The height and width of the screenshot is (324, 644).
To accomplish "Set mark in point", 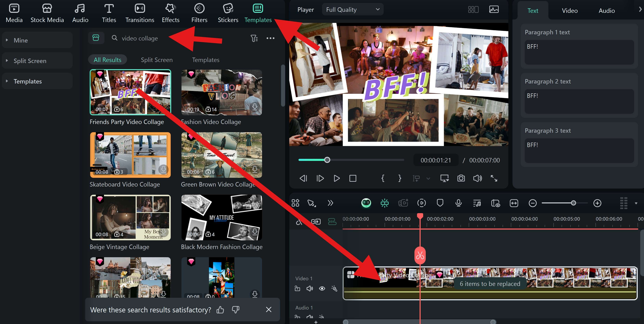I will (383, 178).
